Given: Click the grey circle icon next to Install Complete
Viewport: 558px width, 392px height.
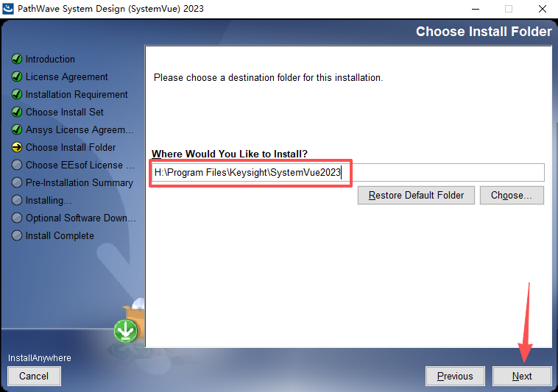Looking at the screenshot, I should 17,235.
